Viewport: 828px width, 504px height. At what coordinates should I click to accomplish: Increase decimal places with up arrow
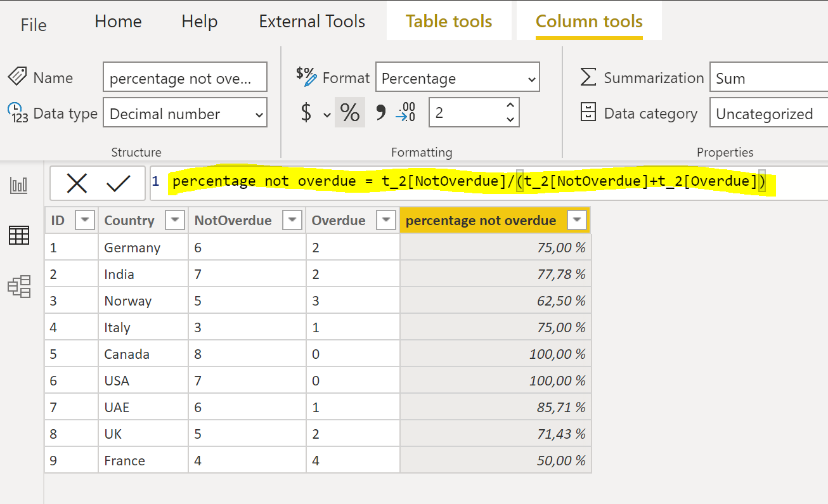(510, 106)
